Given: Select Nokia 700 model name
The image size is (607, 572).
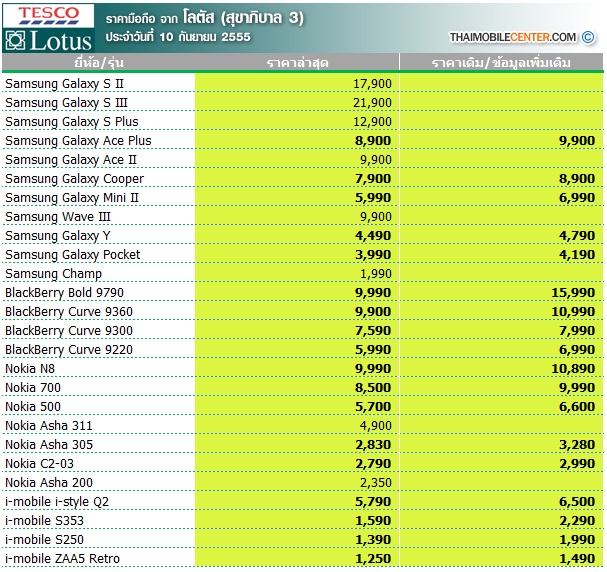Looking at the screenshot, I should pos(33,387).
